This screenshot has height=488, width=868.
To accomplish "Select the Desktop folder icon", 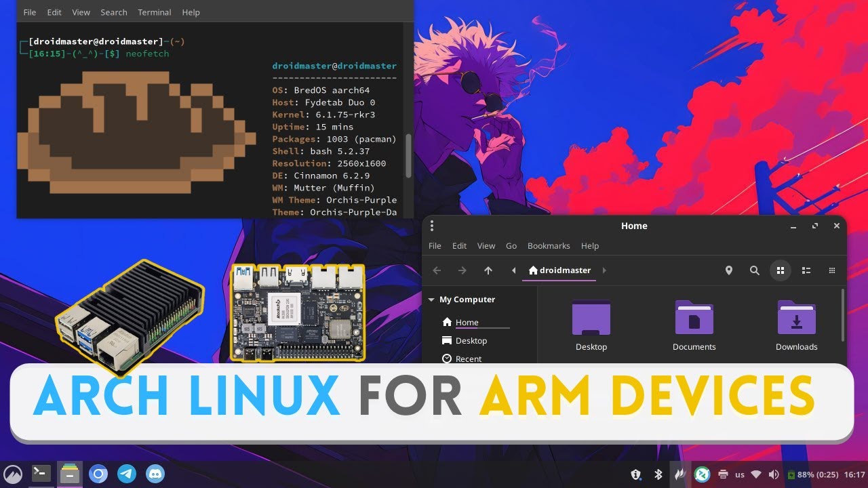I will (591, 326).
